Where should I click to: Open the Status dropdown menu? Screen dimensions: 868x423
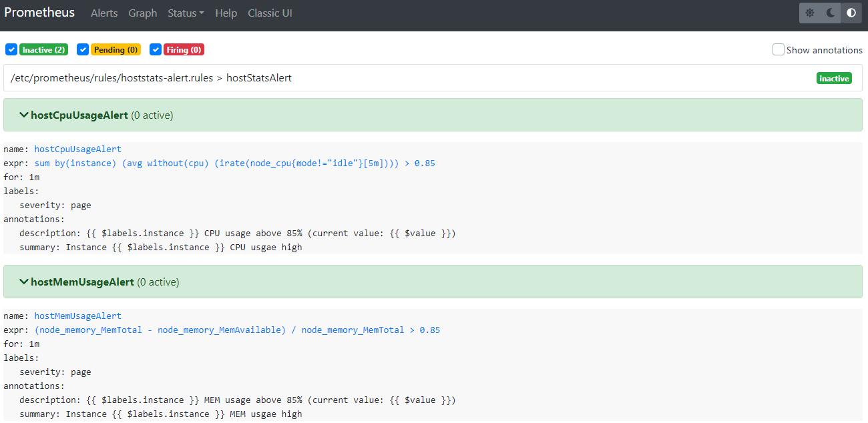coord(186,13)
